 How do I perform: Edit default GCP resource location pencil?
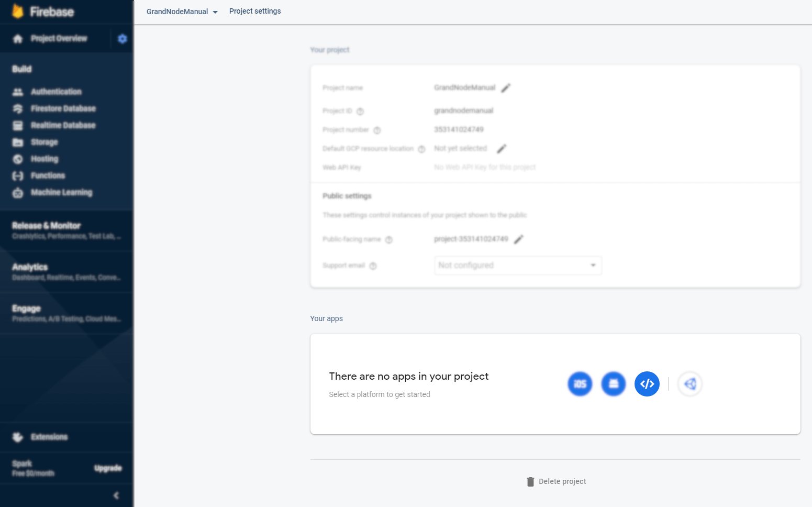click(x=502, y=149)
